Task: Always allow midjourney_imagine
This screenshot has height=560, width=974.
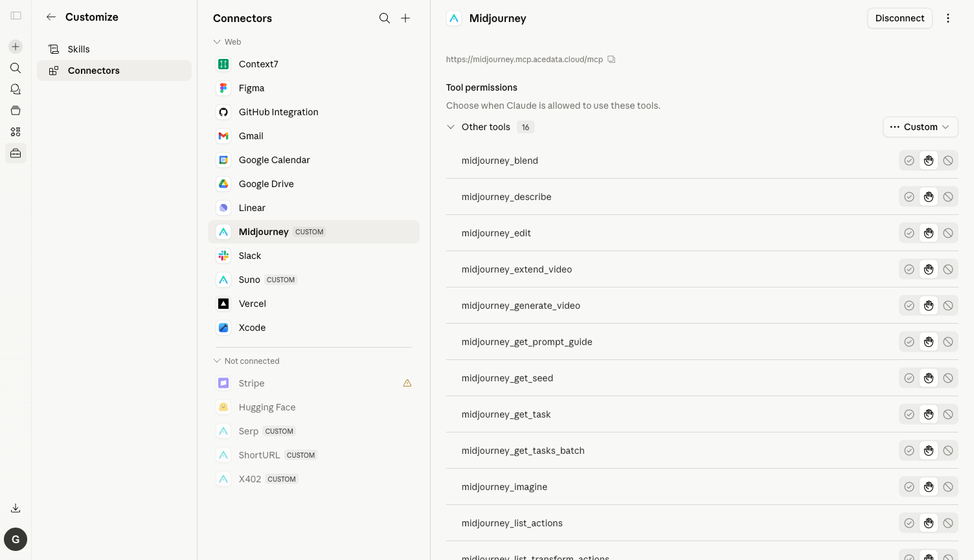Action: click(909, 487)
